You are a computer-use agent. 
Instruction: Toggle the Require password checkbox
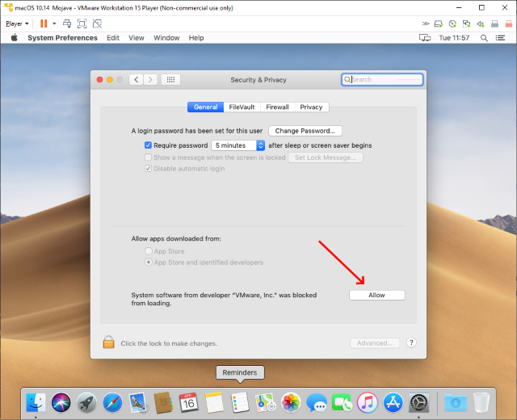pos(148,145)
